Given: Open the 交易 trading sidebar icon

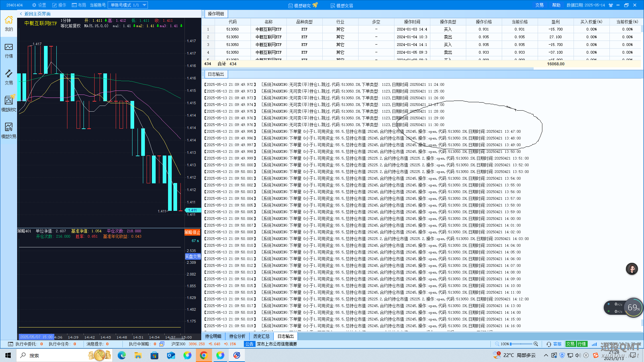Looking at the screenshot, I should click(x=9, y=77).
